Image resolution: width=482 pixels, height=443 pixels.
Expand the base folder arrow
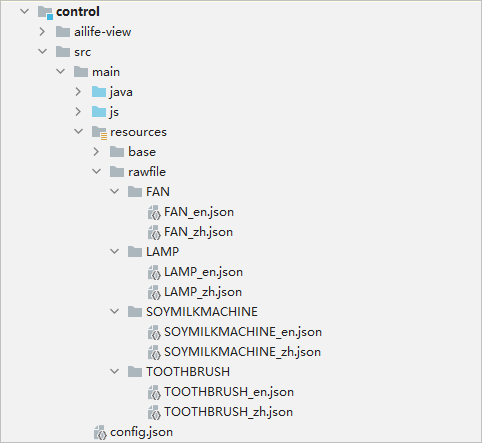tap(96, 152)
